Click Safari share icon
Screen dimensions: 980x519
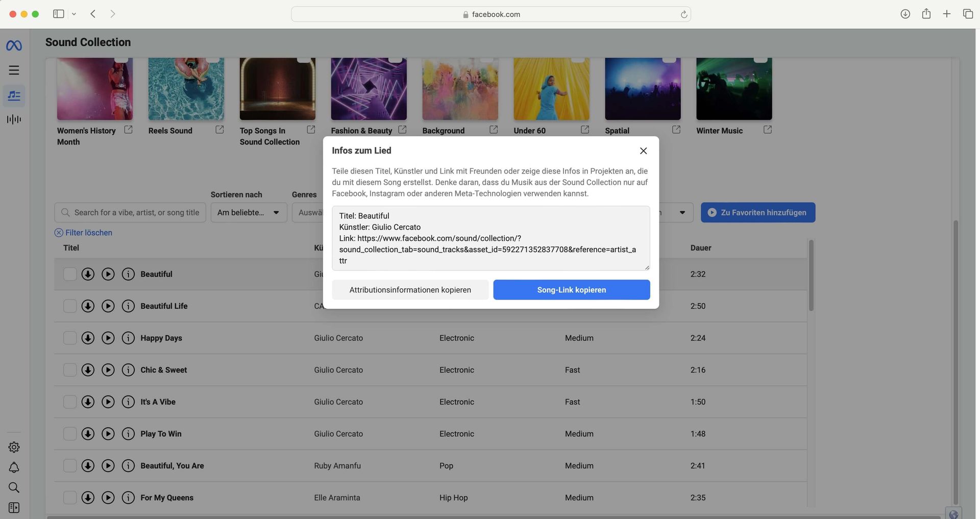point(926,14)
